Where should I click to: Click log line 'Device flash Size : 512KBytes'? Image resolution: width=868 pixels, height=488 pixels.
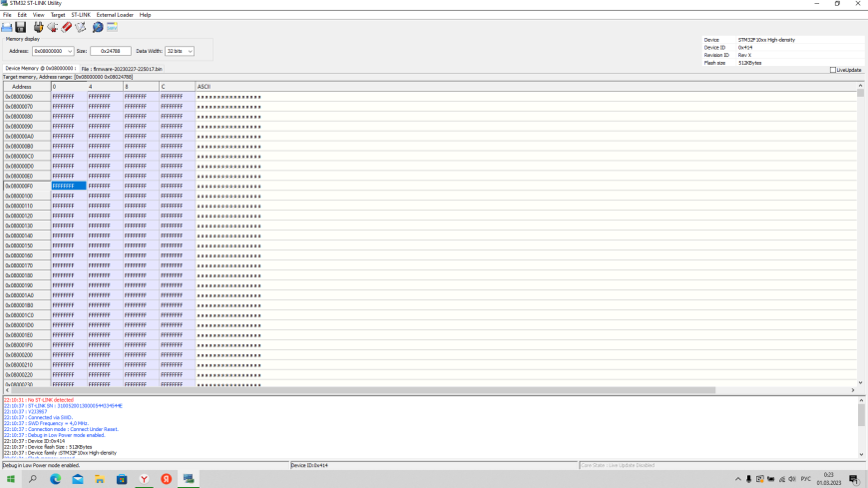tap(48, 447)
